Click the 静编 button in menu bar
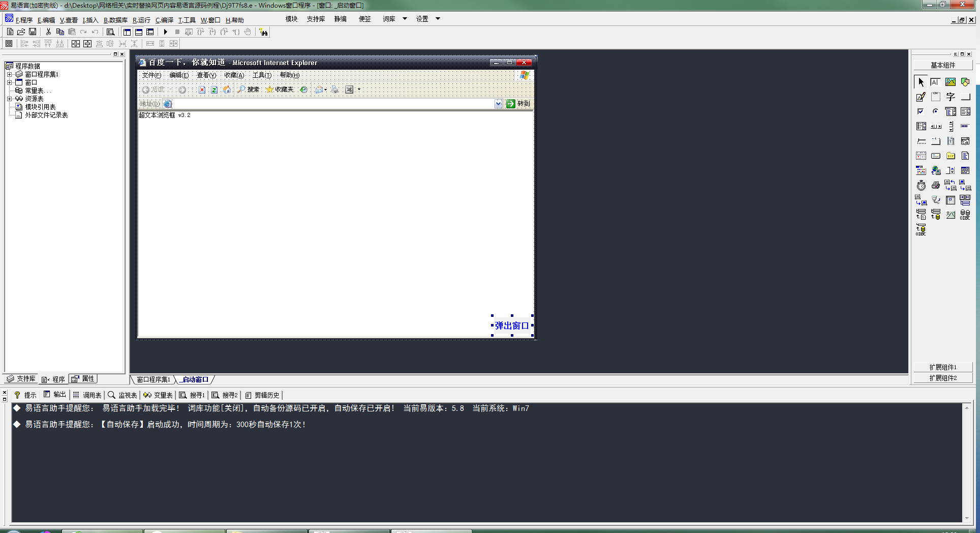The height and width of the screenshot is (533, 980). [340, 19]
